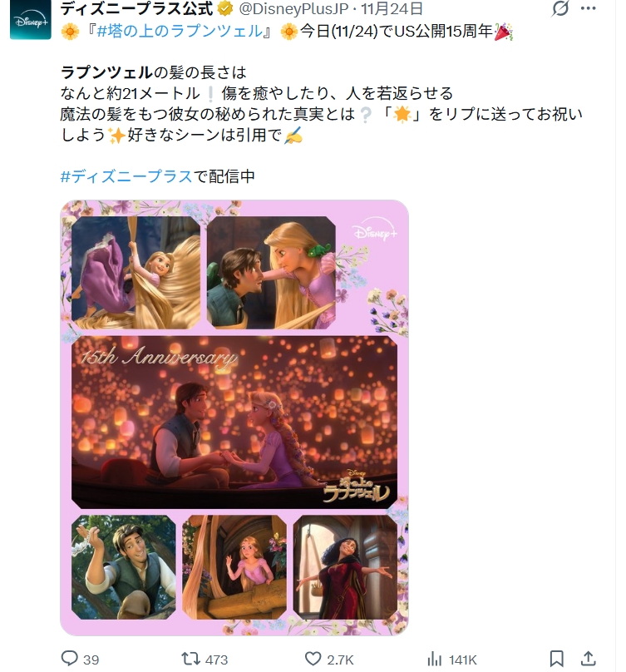The image size is (626, 672).
Task: Open the #ディズニープラス hashtag link
Action: (126, 176)
